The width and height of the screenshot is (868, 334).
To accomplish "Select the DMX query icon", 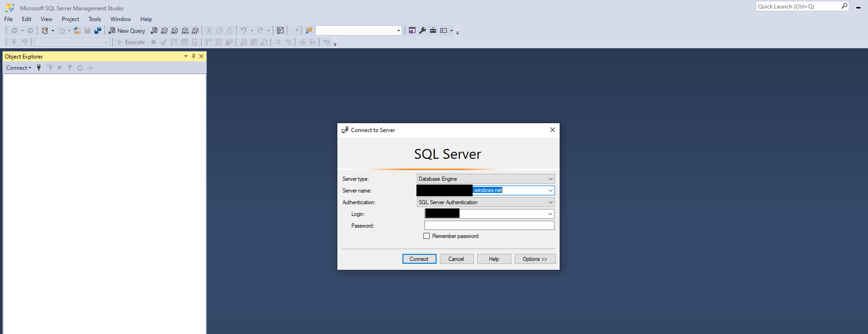I will coord(175,30).
